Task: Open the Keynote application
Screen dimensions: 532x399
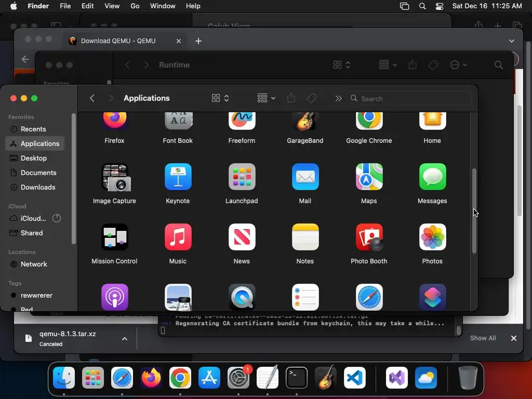Action: [x=178, y=177]
